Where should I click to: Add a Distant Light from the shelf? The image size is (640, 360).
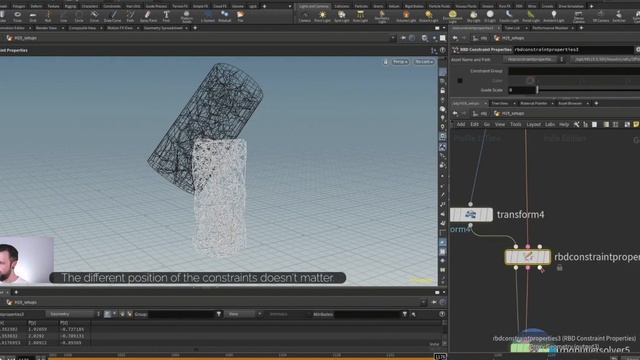(x=428, y=16)
